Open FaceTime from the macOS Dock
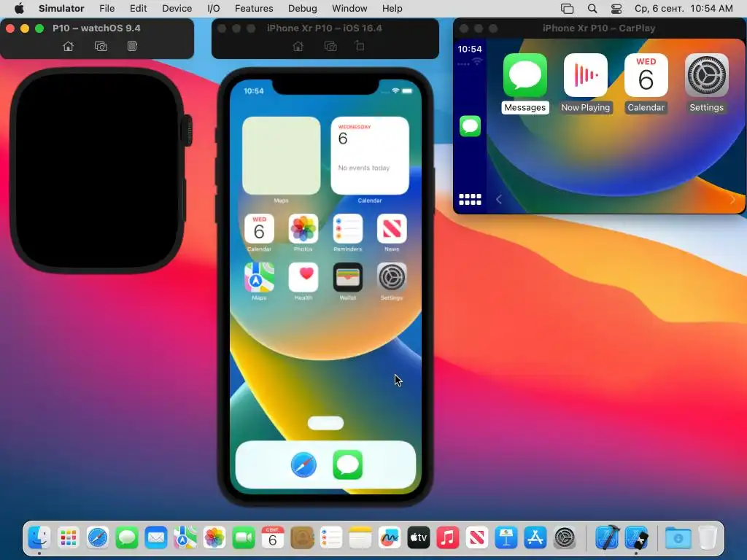The width and height of the screenshot is (747, 560). pyautogui.click(x=244, y=538)
